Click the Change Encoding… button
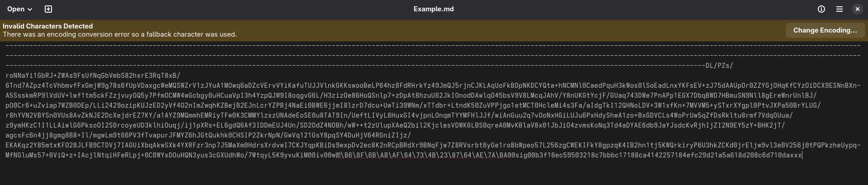This screenshot has height=185, width=868. [x=825, y=30]
